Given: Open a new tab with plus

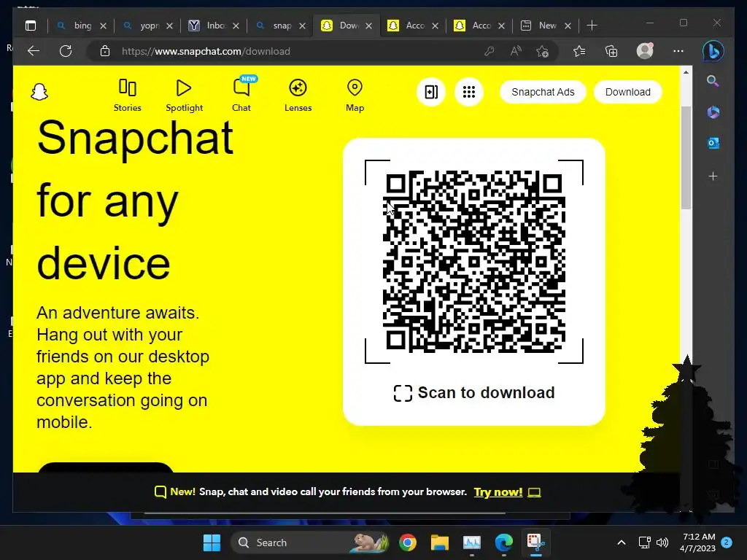Looking at the screenshot, I should click(592, 26).
